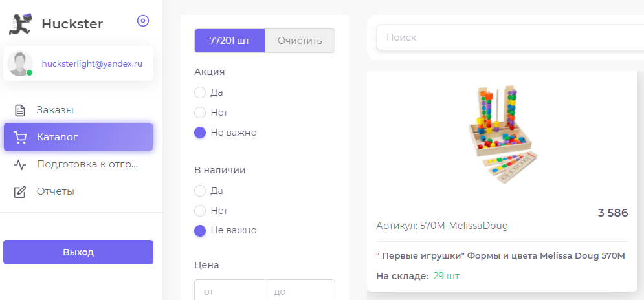Click the Huckster running man logo
644x300 pixels.
[x=21, y=24]
